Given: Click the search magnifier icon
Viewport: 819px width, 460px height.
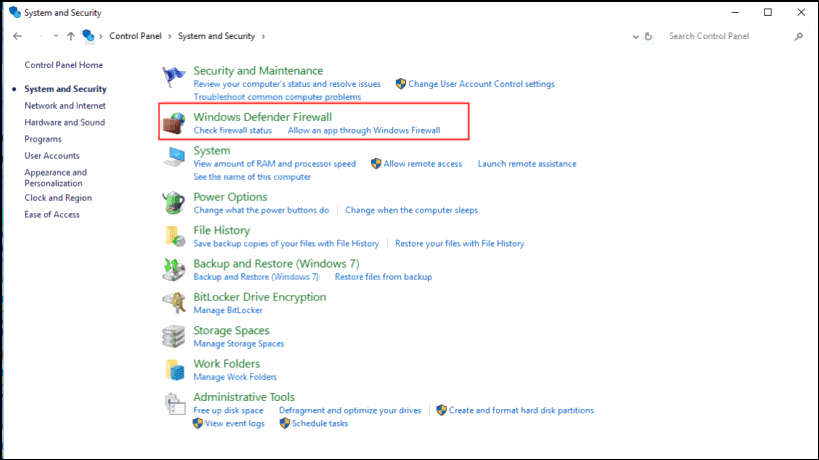Looking at the screenshot, I should click(799, 36).
